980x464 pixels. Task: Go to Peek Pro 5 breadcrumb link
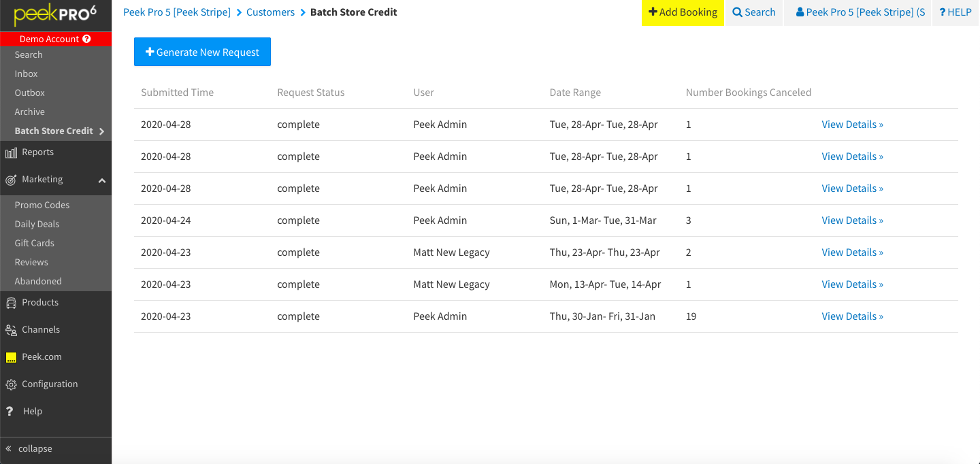(177, 12)
